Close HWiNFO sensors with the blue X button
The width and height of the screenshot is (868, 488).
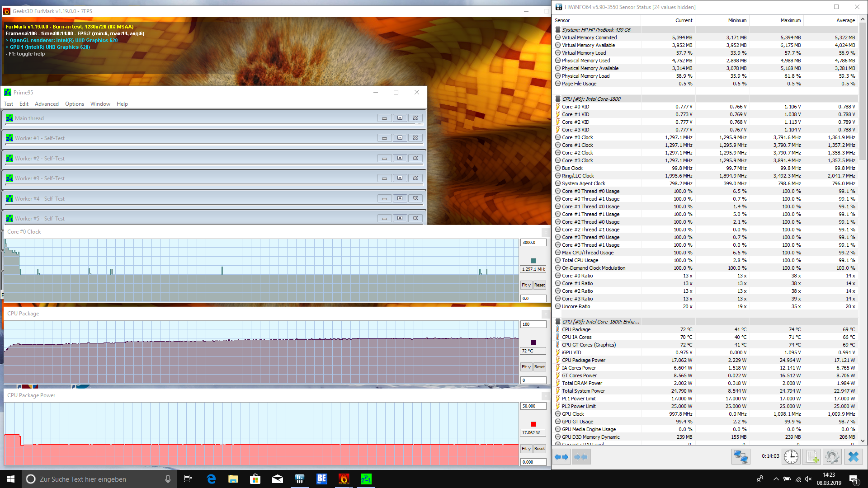click(854, 457)
